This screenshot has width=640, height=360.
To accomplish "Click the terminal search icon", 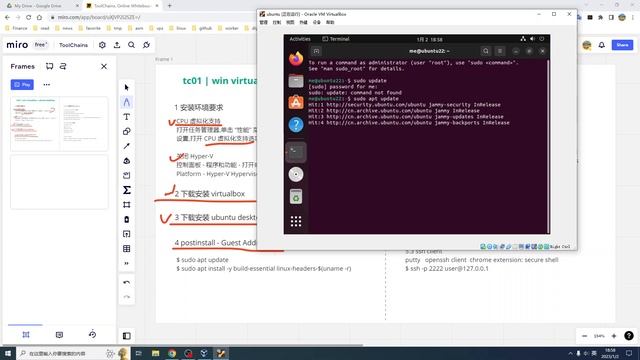I will (x=486, y=51).
